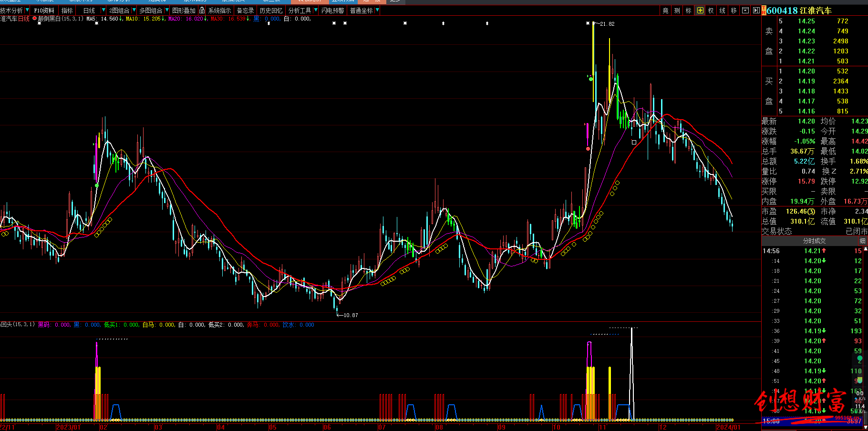
Task: Open the 日线 period dropdown arrow
Action: 103,10
